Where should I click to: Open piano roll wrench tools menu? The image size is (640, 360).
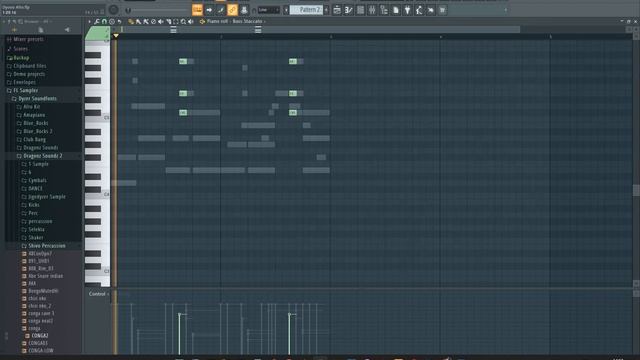point(97,21)
